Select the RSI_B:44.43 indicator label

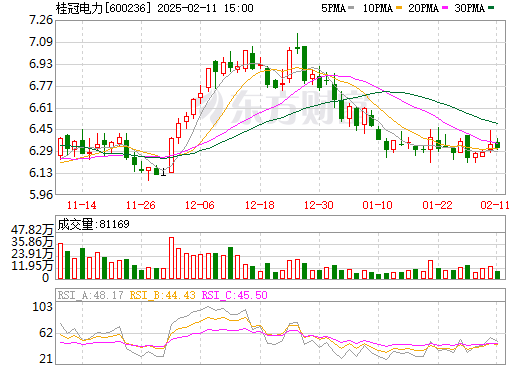tap(162, 295)
